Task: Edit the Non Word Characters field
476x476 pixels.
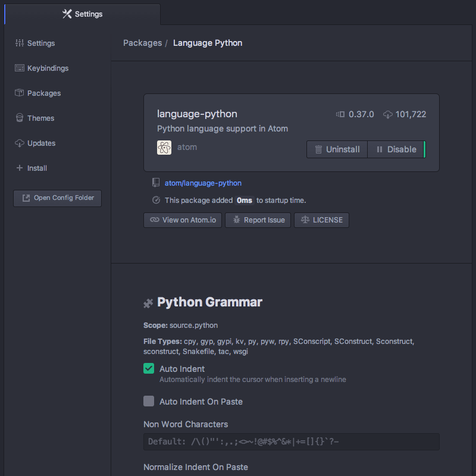Action: (292, 441)
